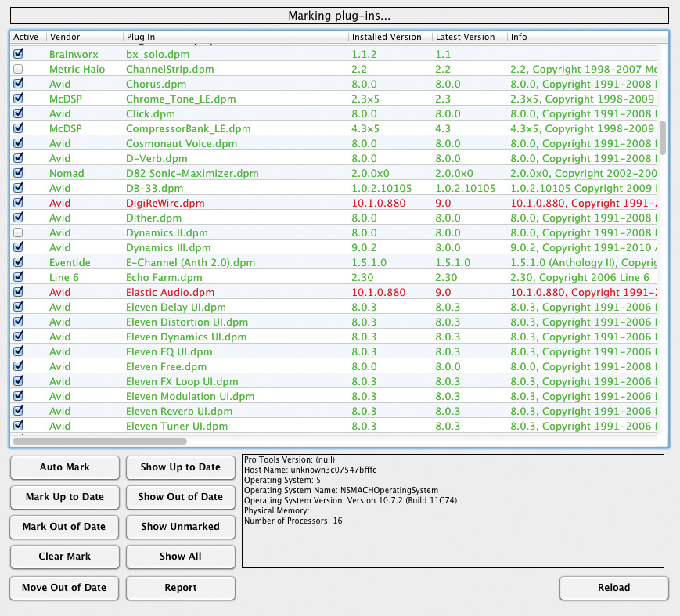
Task: Click Mark Up to Date
Action: (x=65, y=497)
